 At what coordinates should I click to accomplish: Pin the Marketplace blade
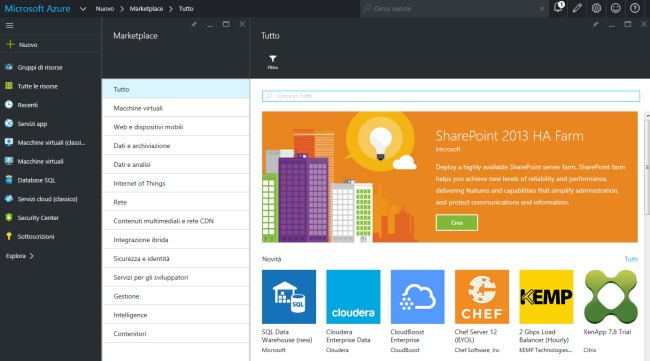194,24
